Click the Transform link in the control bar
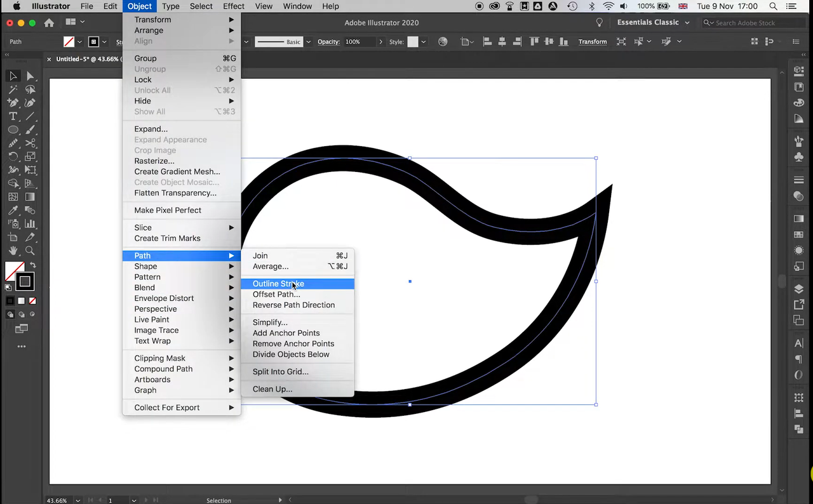Image resolution: width=813 pixels, height=504 pixels. pyautogui.click(x=592, y=41)
